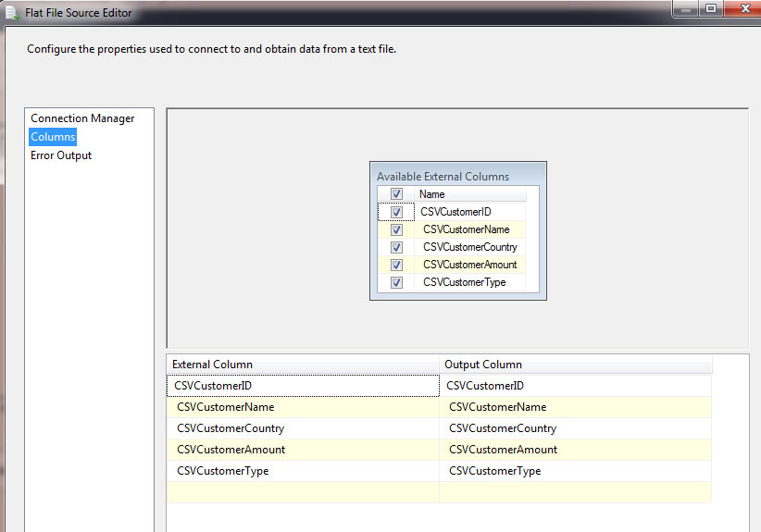761x532 pixels.
Task: Click the Output Column grid header
Action: (x=575, y=365)
